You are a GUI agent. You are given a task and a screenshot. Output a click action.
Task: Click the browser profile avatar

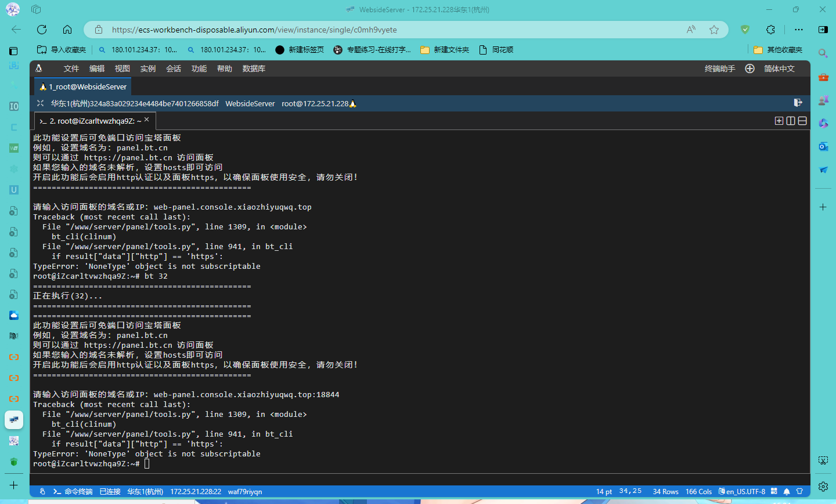coord(13,9)
